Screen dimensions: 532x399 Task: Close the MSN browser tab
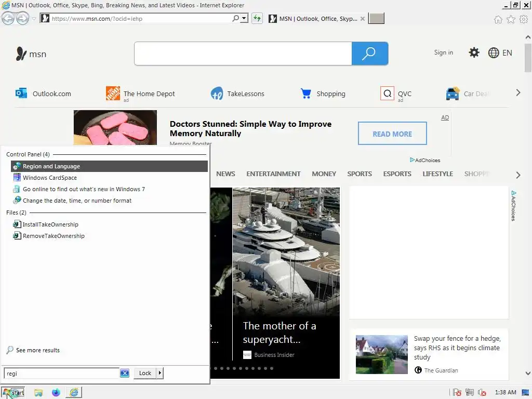362,19
